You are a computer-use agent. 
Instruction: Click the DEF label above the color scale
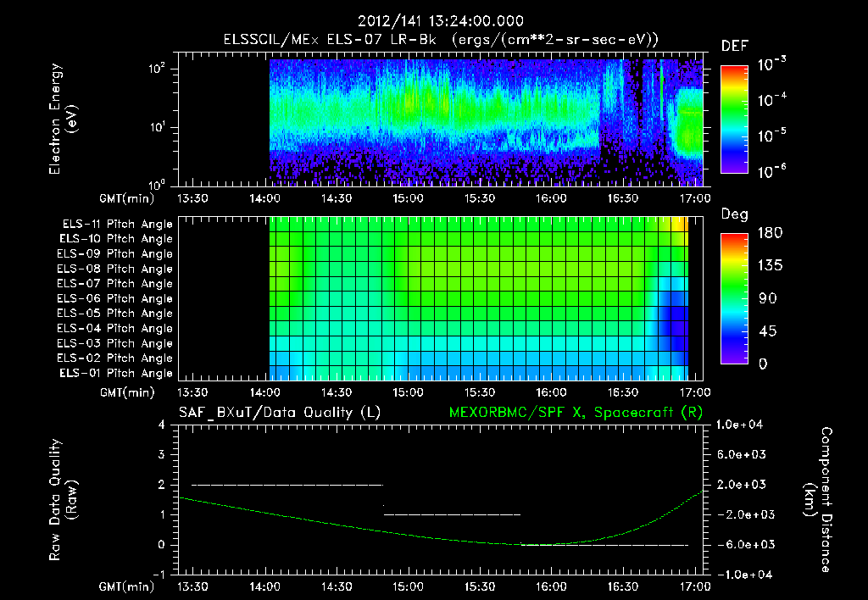(734, 47)
